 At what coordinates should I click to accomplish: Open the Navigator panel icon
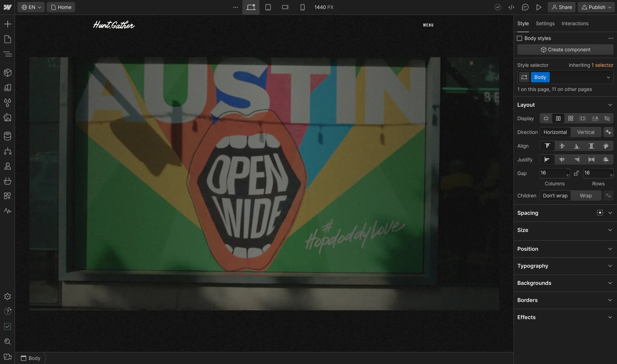coord(7,54)
